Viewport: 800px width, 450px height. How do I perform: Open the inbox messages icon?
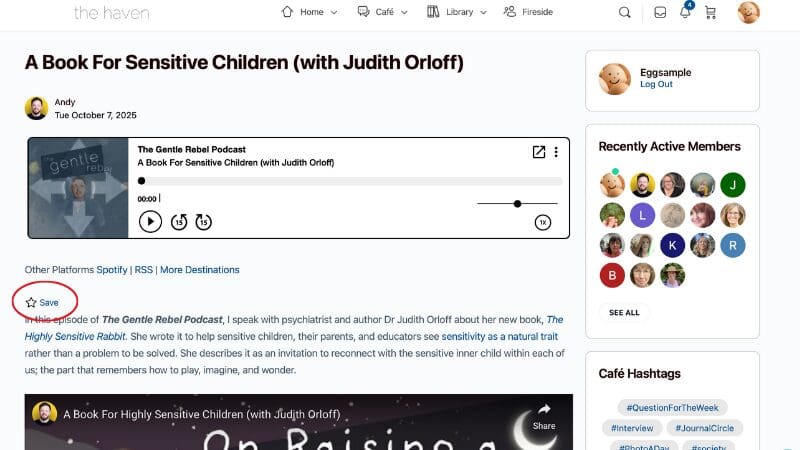tap(660, 12)
